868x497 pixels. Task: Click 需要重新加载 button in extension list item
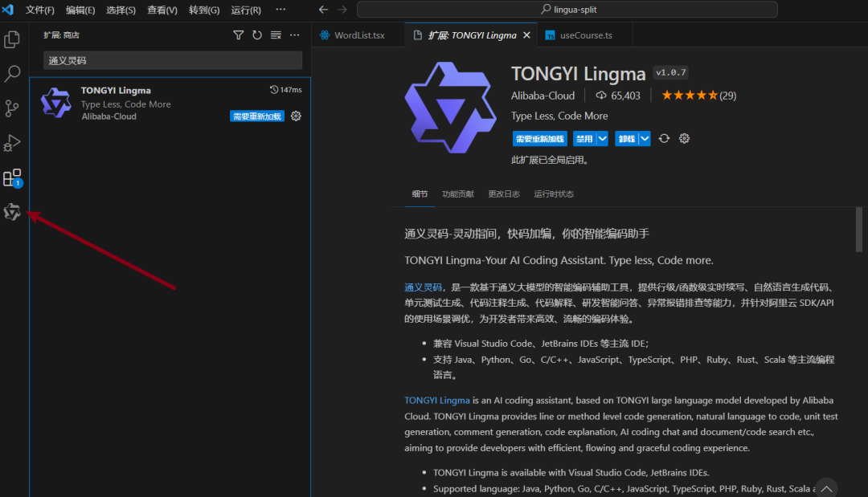[257, 116]
